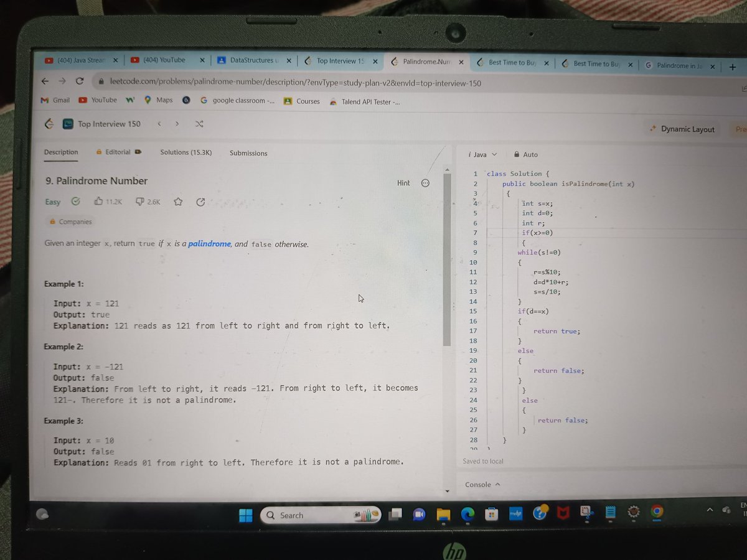Screen dimensions: 747x560
Task: Open McAfee icon in taskbar
Action: [x=563, y=513]
